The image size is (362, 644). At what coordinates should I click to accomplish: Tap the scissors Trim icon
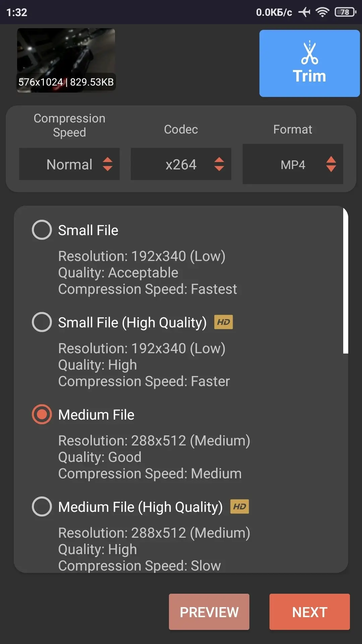click(309, 53)
